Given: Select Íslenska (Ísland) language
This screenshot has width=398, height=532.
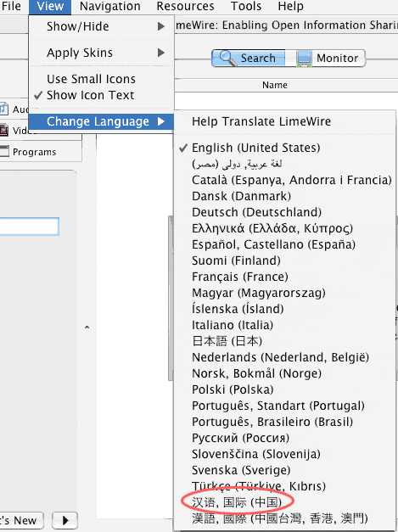Looking at the screenshot, I should pos(284,309).
